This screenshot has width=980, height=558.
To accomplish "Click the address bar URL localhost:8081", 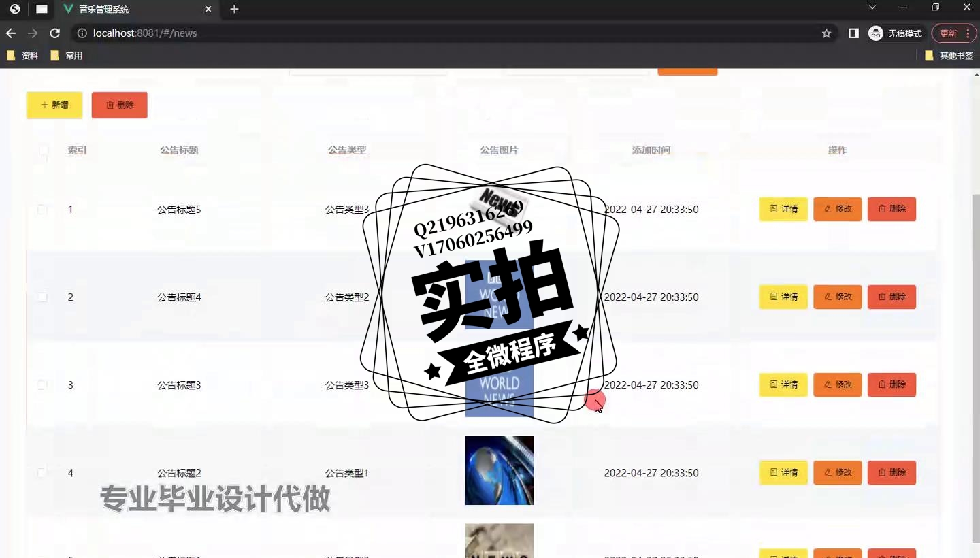I will (145, 33).
